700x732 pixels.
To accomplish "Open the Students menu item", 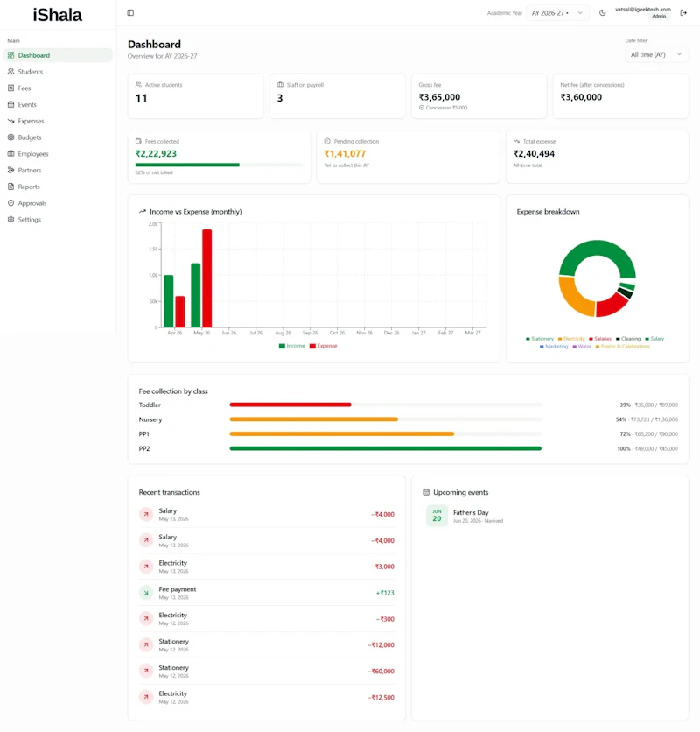I will 58,72.
